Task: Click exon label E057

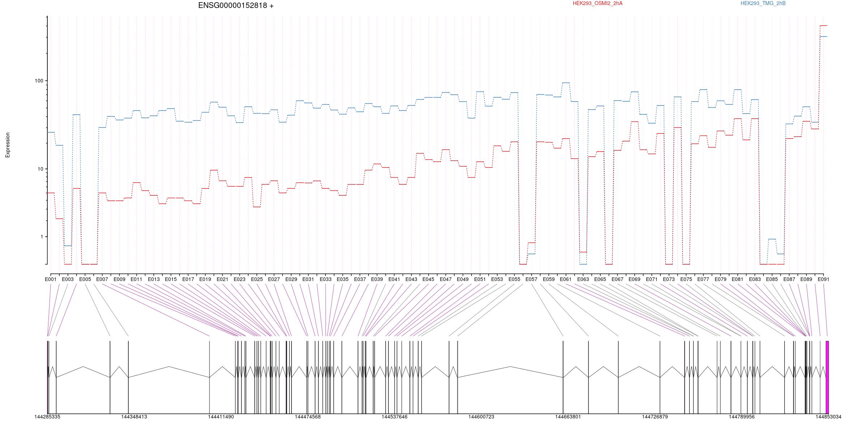Action: (x=532, y=279)
